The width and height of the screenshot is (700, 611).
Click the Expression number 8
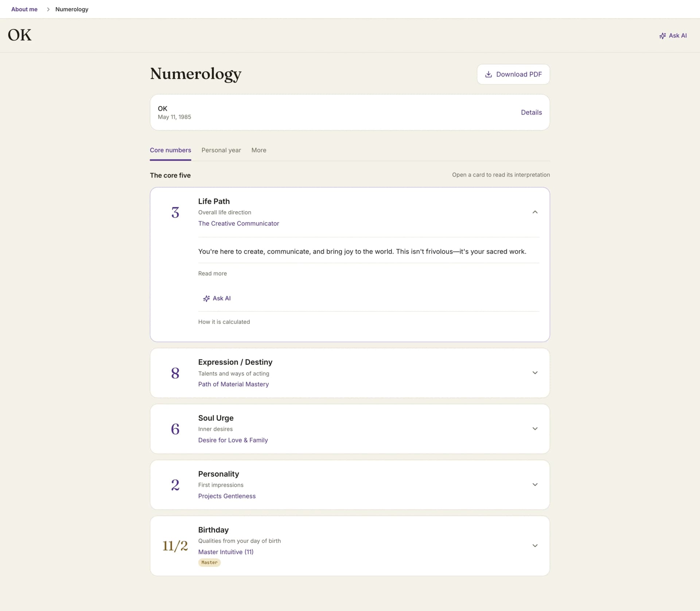[x=175, y=373]
